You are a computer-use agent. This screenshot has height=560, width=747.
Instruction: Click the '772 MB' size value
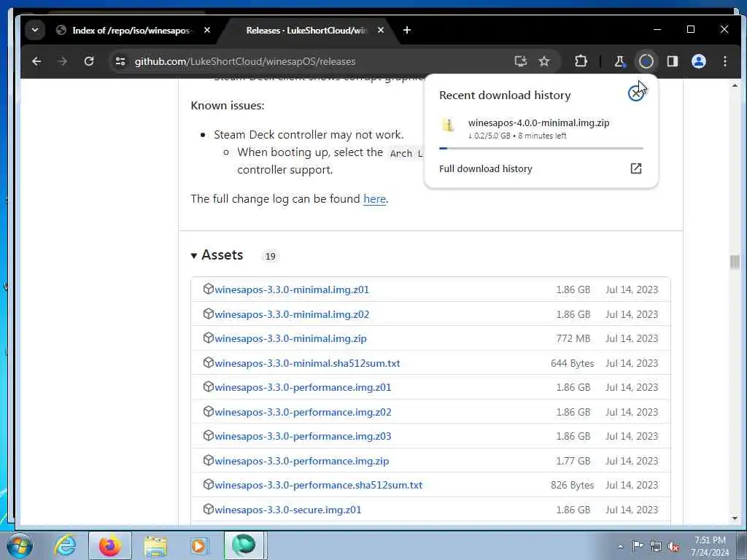pos(573,338)
